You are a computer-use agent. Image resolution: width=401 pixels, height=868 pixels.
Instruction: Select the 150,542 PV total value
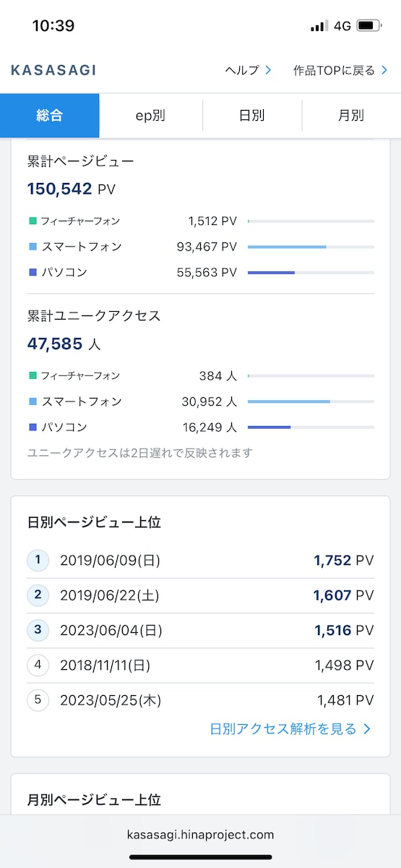click(x=71, y=190)
